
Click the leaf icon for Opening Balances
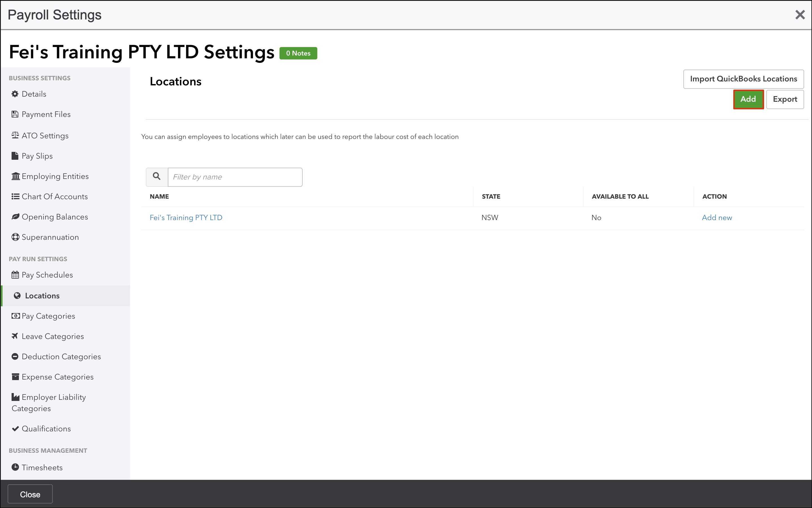click(x=15, y=217)
